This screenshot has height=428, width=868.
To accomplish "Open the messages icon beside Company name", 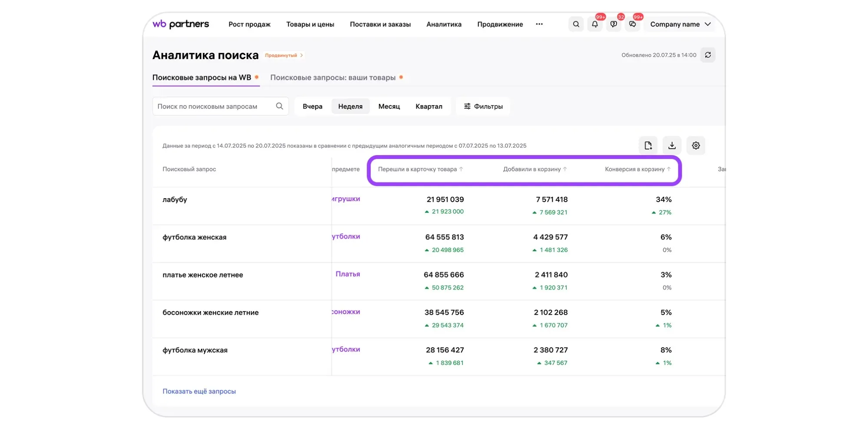I will [632, 24].
